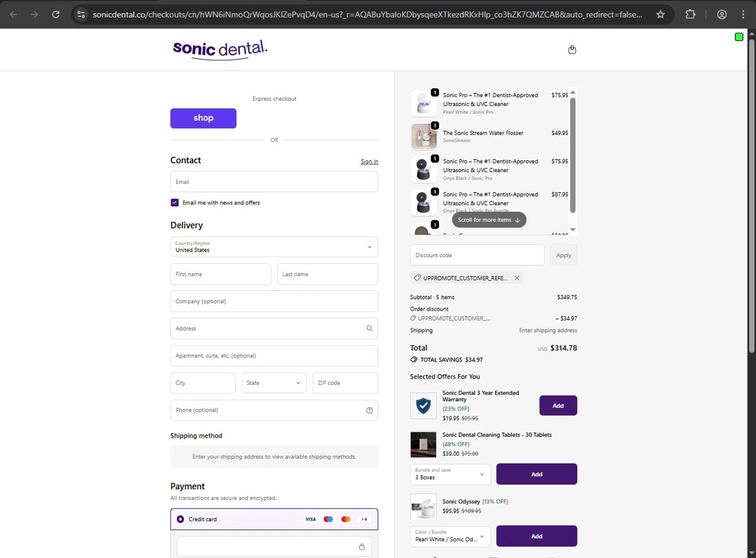Open the Onyx Black Sonic Pro $75.95 thumbnail
This screenshot has width=756, height=558.
pos(424,169)
